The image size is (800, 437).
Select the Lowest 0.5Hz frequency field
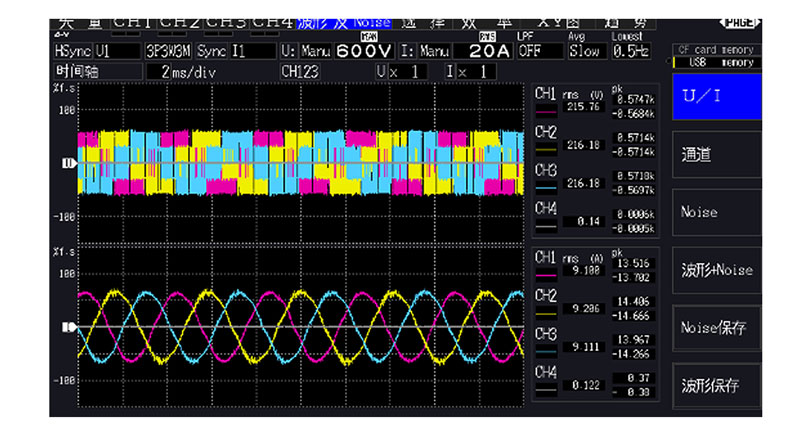click(631, 51)
